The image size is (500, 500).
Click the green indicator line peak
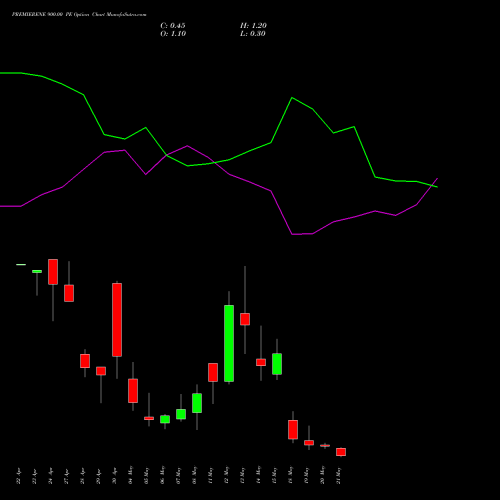[x=292, y=98]
